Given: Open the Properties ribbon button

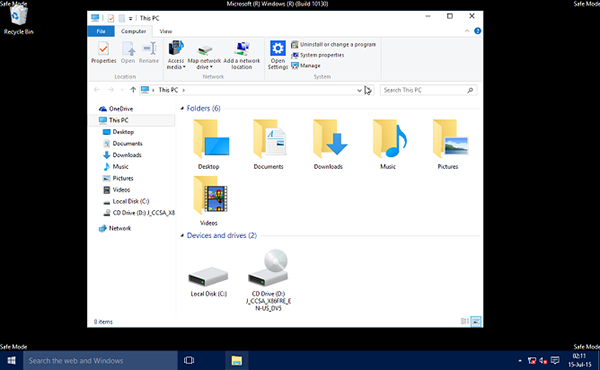Looking at the screenshot, I should (x=103, y=53).
